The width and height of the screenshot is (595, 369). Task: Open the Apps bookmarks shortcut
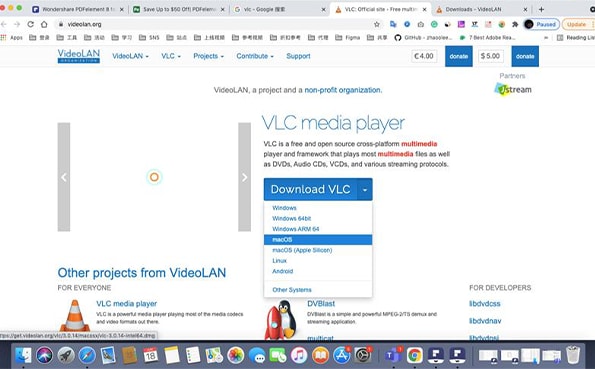coord(12,38)
